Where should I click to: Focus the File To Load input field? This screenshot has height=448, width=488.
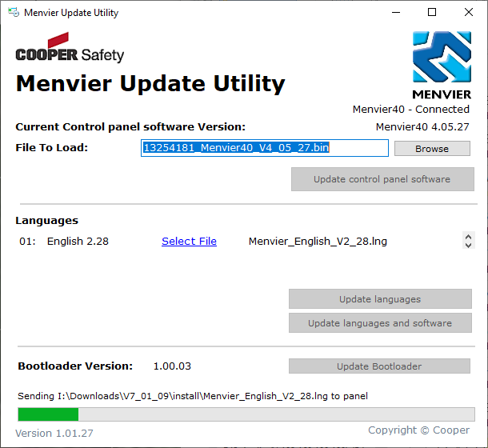[265, 148]
